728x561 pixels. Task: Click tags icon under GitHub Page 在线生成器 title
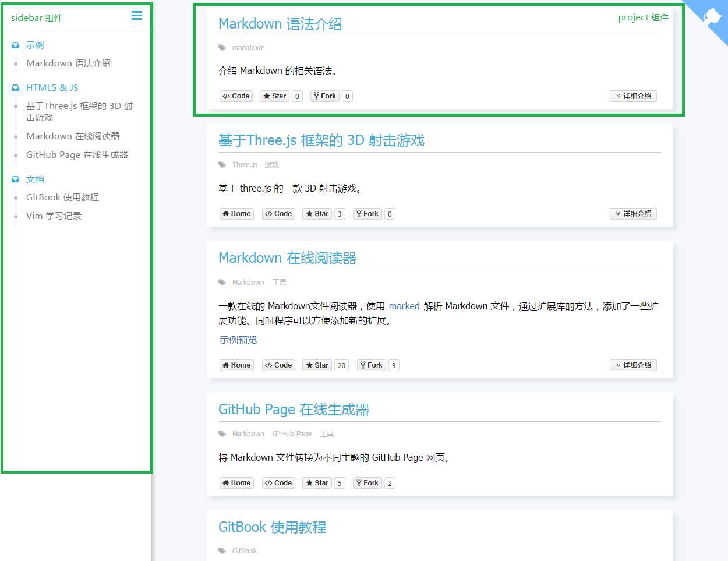[222, 434]
